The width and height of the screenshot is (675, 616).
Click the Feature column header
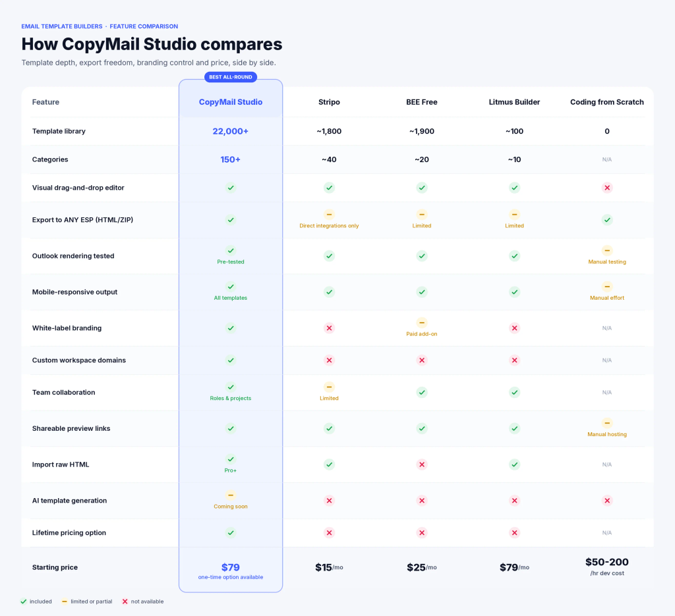tap(45, 102)
